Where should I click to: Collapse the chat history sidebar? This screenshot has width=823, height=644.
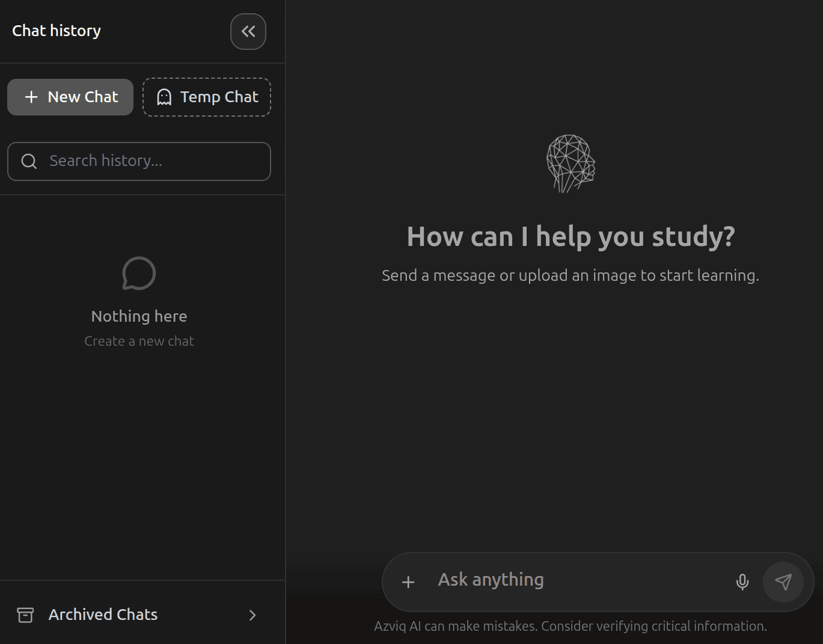click(248, 31)
